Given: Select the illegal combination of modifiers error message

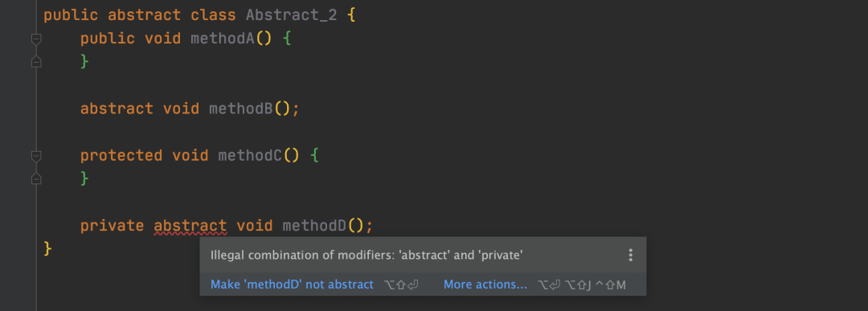Looking at the screenshot, I should coord(367,255).
